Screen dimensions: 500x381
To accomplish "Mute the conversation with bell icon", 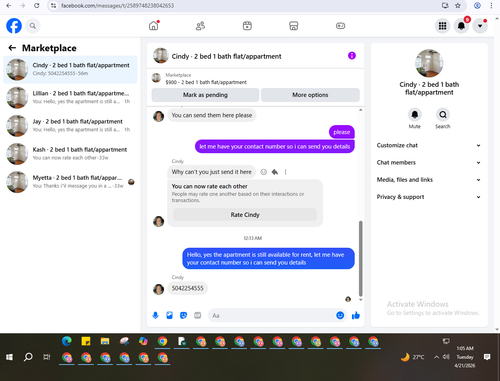I will [x=415, y=115].
